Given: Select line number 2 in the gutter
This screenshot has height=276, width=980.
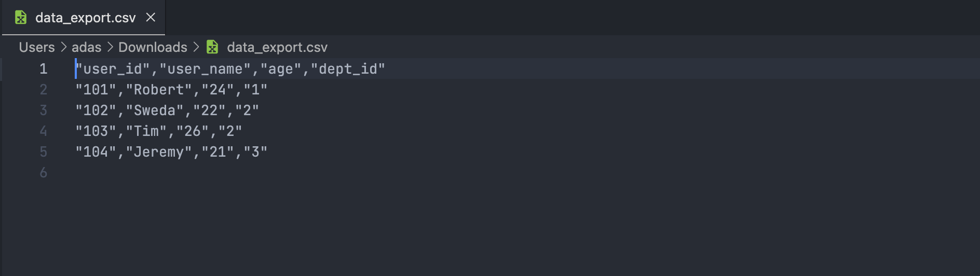Looking at the screenshot, I should pyautogui.click(x=44, y=90).
